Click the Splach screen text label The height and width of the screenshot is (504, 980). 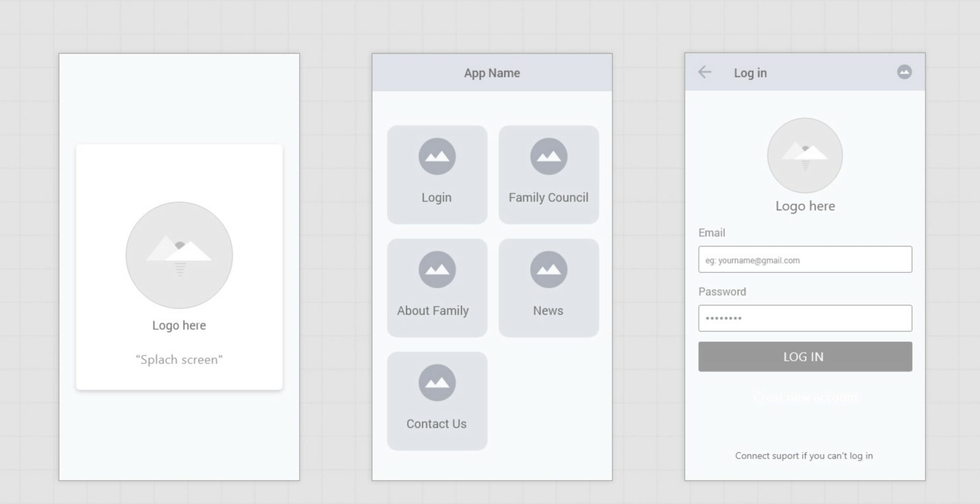pyautogui.click(x=179, y=359)
